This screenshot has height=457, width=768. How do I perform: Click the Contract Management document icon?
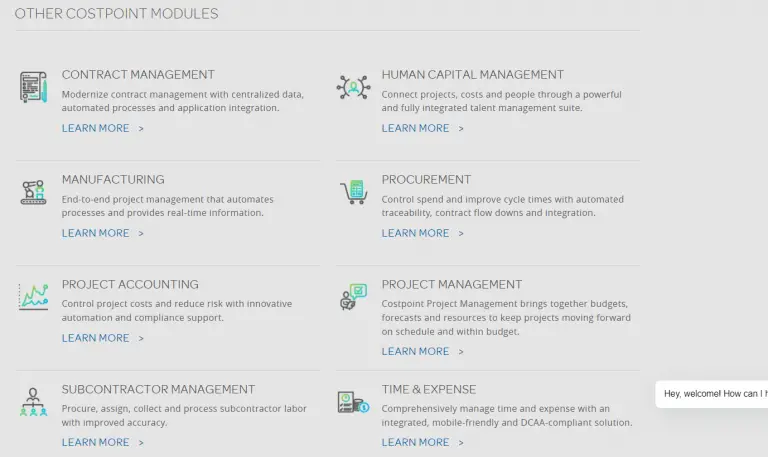pyautogui.click(x=33, y=87)
